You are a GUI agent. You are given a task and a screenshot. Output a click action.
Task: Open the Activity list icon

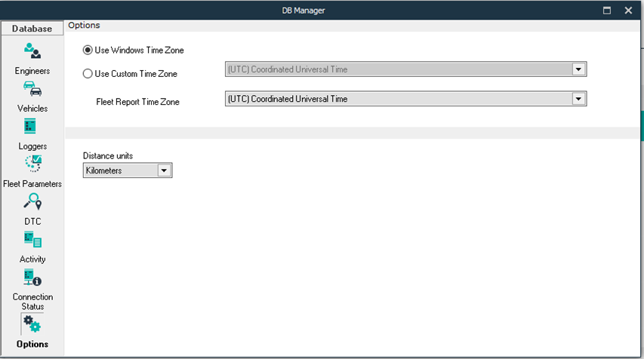click(32, 240)
